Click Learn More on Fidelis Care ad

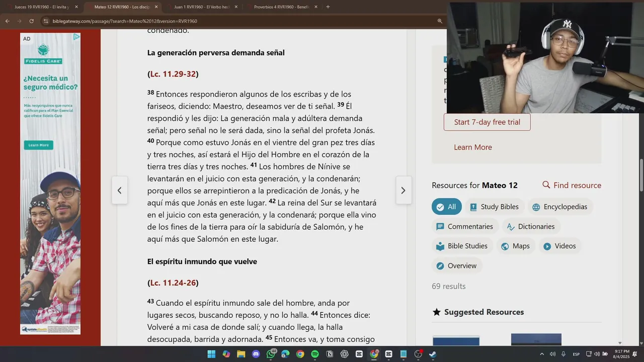pos(38,145)
